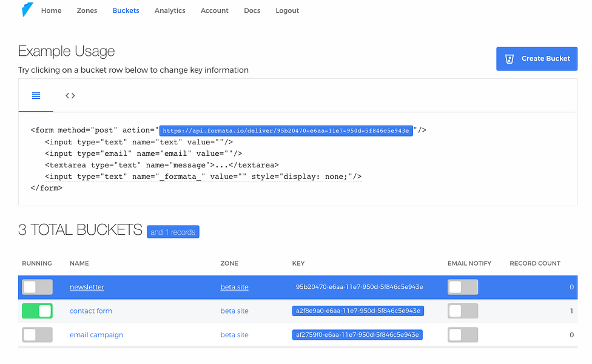This screenshot has width=592, height=364.
Task: Click record count 0 for email campaign
Action: click(x=571, y=335)
